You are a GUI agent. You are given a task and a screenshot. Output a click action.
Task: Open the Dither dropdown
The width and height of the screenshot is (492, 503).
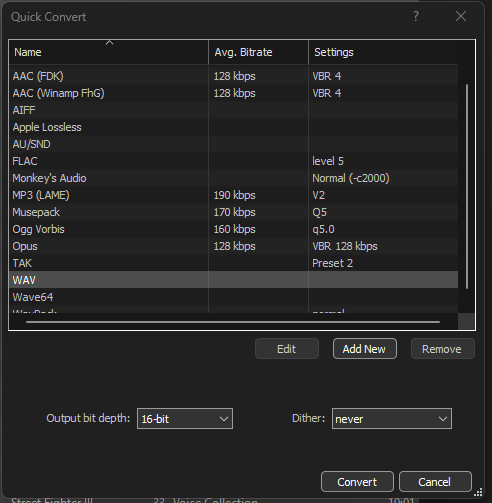click(392, 418)
